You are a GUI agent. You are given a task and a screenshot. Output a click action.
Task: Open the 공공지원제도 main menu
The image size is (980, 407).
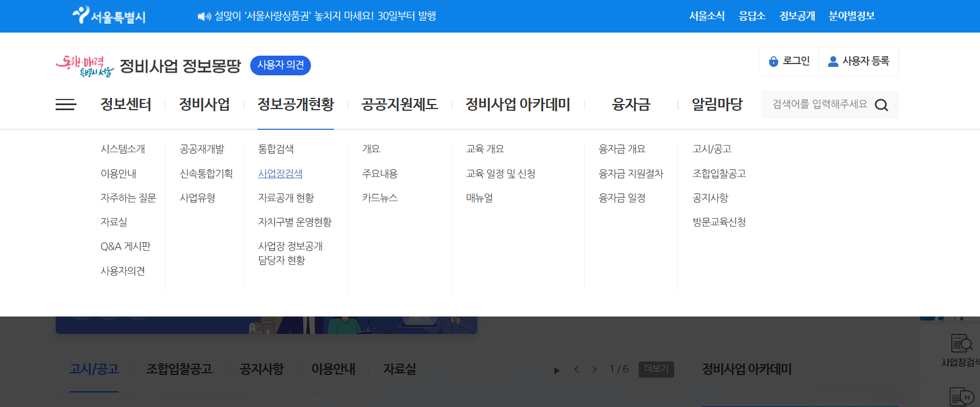400,105
